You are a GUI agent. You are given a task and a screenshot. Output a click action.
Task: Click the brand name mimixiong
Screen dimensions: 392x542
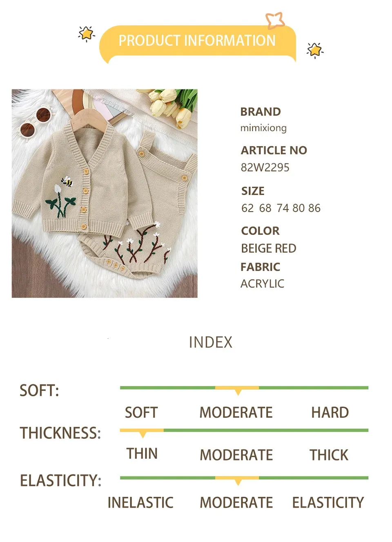coord(263,128)
